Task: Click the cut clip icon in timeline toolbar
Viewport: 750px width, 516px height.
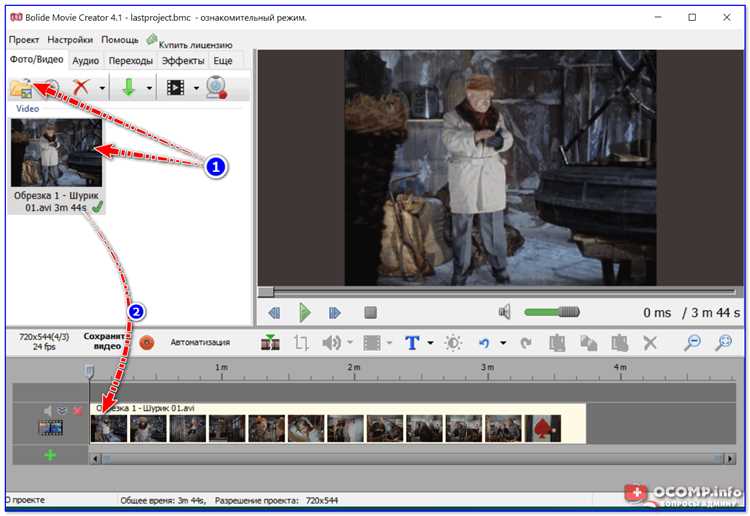Action: click(557, 342)
